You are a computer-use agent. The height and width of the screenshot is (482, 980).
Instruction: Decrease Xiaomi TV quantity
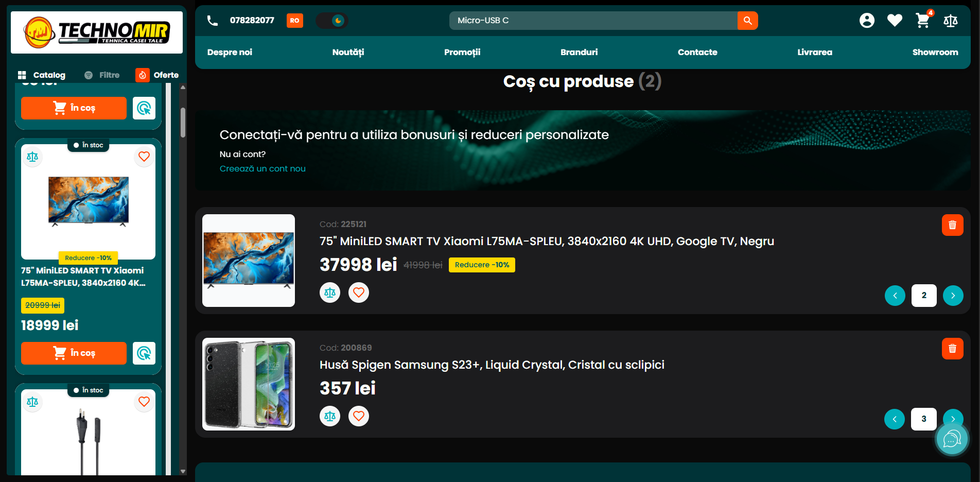(x=895, y=296)
